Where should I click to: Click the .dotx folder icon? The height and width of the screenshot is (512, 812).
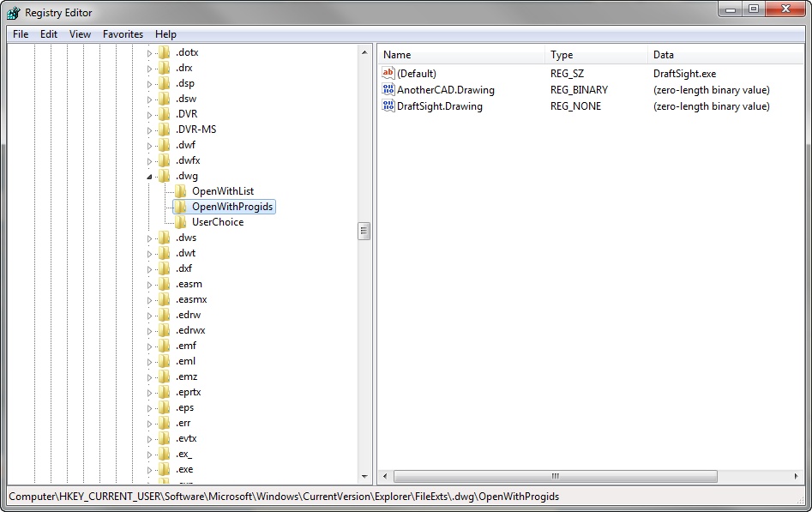click(164, 52)
